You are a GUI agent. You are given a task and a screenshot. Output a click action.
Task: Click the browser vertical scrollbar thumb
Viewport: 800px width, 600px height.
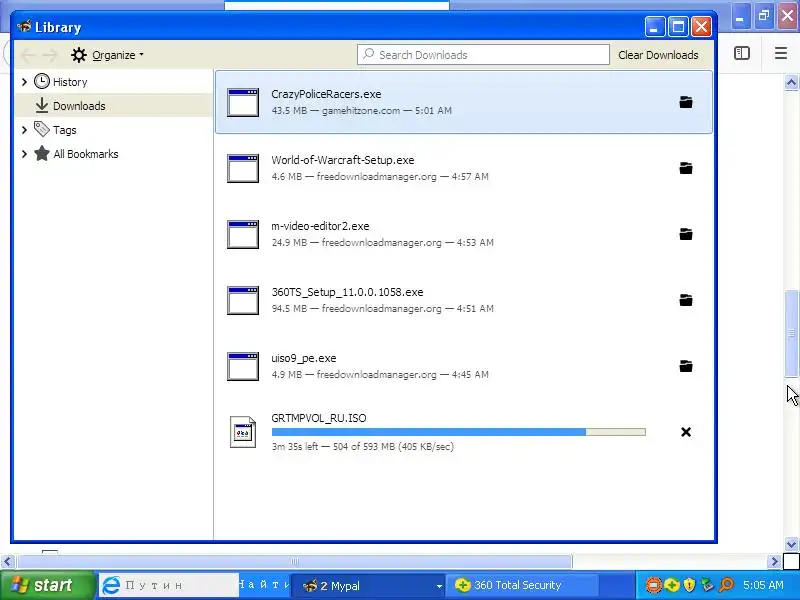pos(791,334)
